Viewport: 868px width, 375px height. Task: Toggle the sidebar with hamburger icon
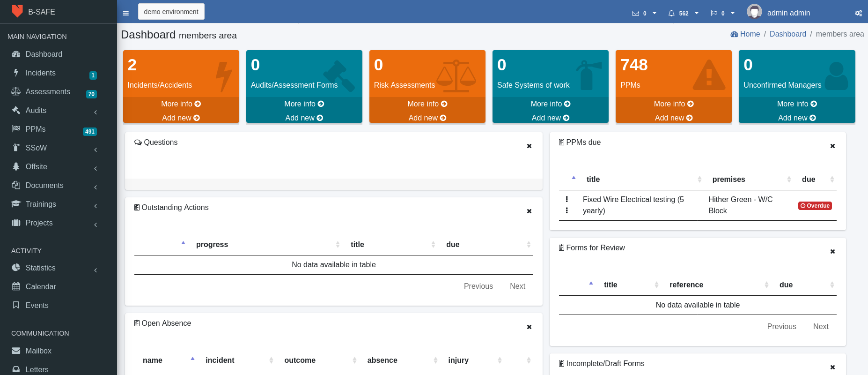126,13
